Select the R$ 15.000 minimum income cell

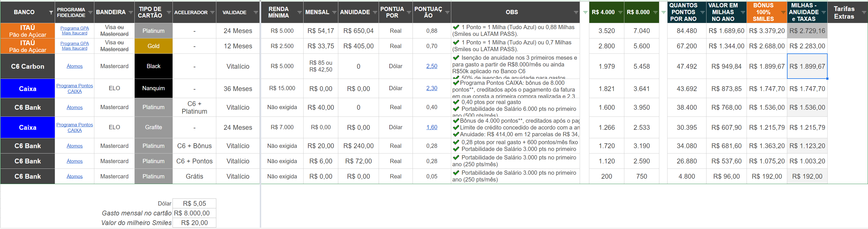click(282, 88)
